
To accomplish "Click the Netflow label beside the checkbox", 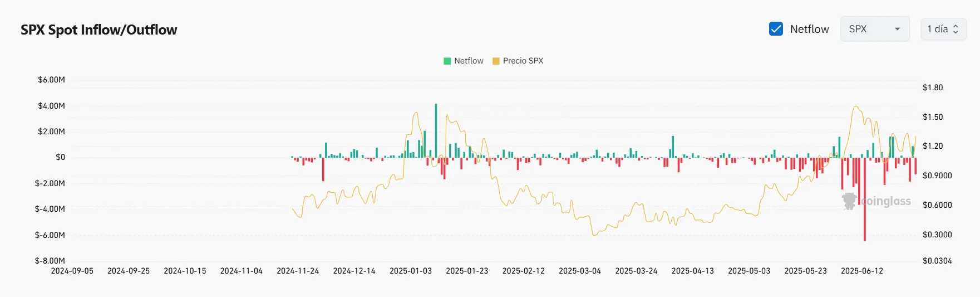I will click(809, 29).
